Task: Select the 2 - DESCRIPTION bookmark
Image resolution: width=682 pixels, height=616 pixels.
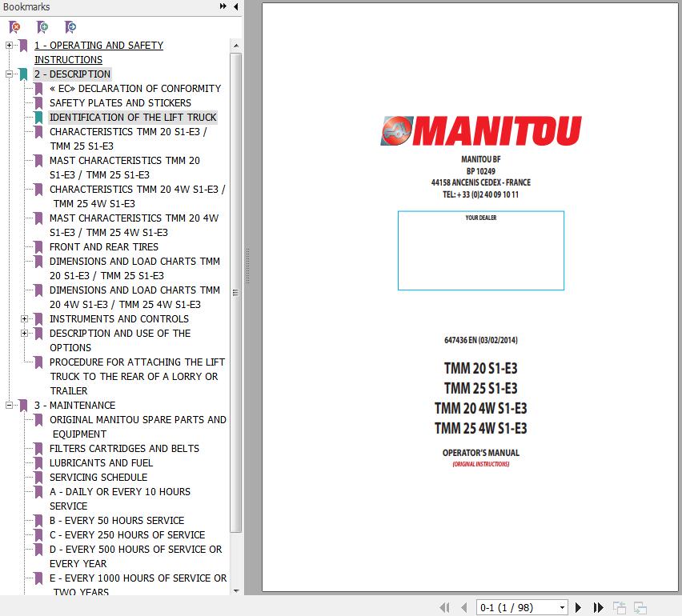Action: [72, 74]
